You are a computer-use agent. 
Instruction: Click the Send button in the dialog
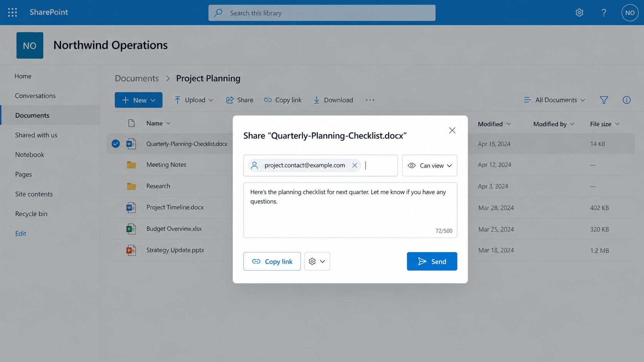pos(432,261)
